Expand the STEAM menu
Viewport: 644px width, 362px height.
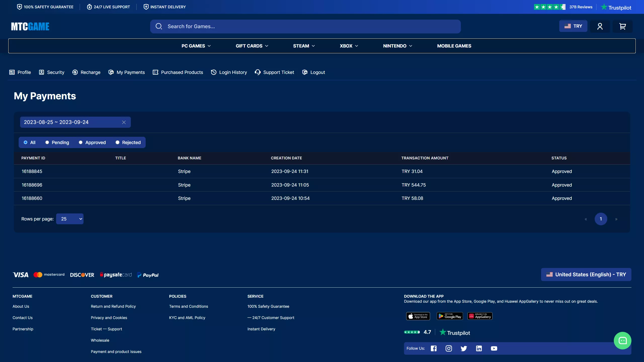(x=304, y=46)
